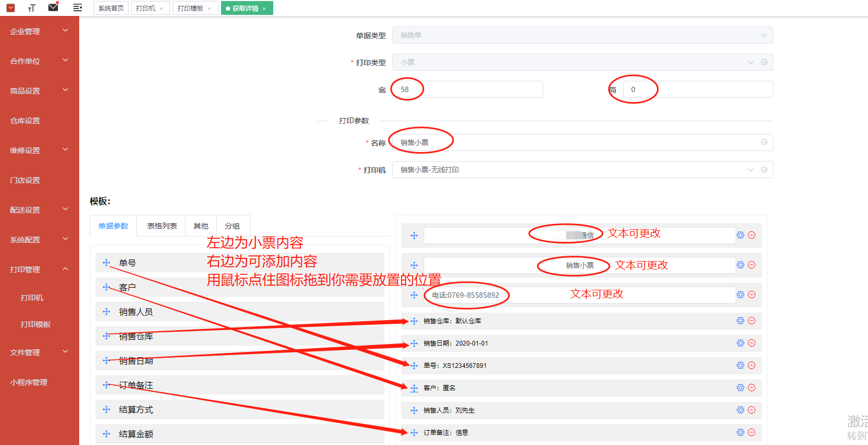Grab the move handle for 客户 in left list
Image resolution: width=868 pixels, height=445 pixels.
click(106, 287)
